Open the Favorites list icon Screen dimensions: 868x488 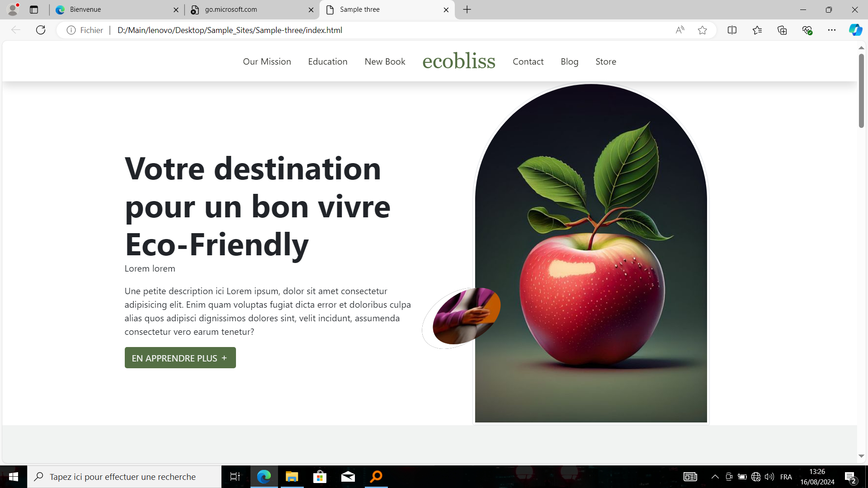tap(757, 30)
